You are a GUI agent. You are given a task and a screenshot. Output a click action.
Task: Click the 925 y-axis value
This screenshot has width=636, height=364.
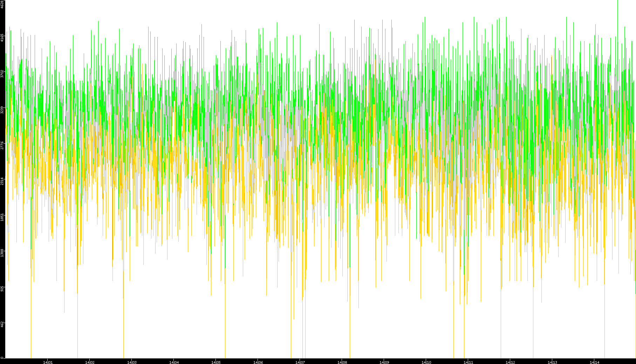[2, 289]
